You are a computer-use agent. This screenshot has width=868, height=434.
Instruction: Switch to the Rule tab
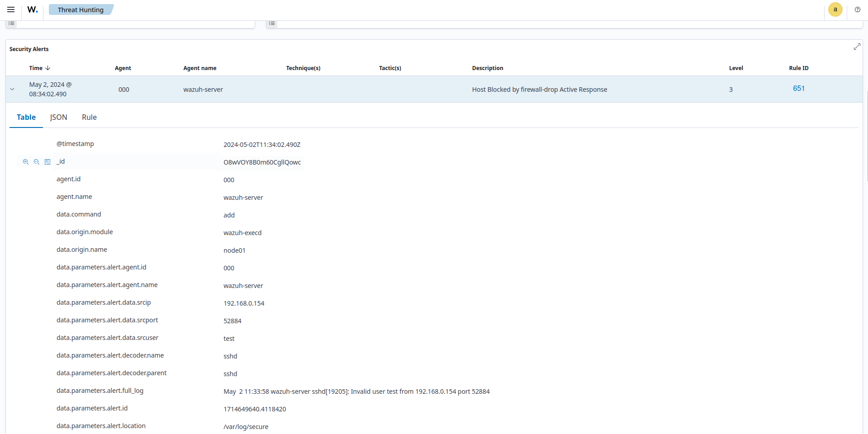pos(89,118)
